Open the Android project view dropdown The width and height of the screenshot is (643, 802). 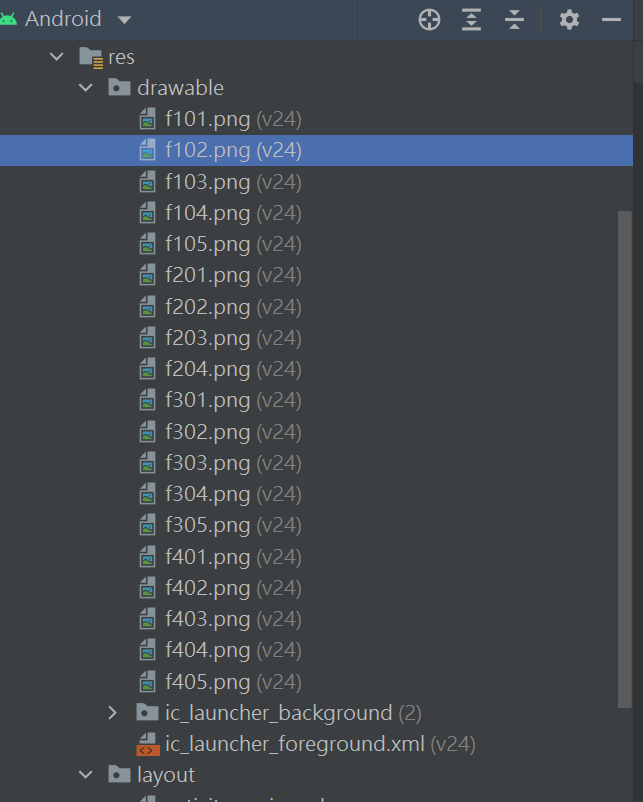click(x=124, y=20)
